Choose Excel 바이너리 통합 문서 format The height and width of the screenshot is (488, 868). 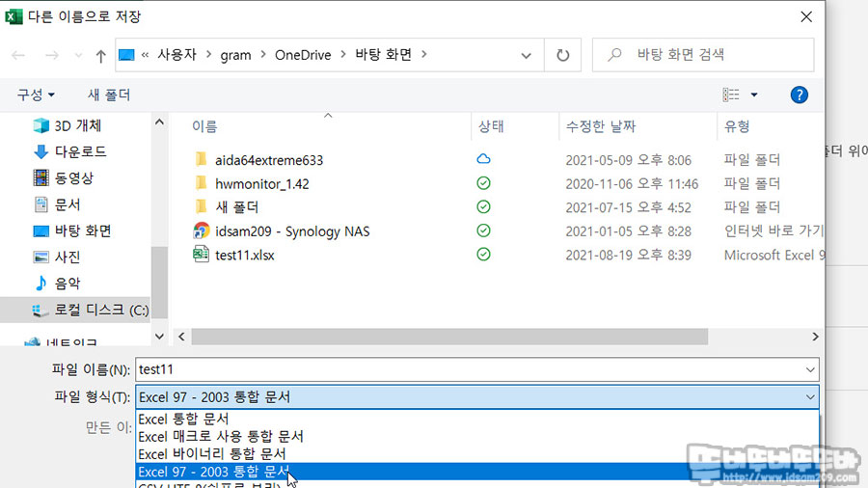click(476, 453)
